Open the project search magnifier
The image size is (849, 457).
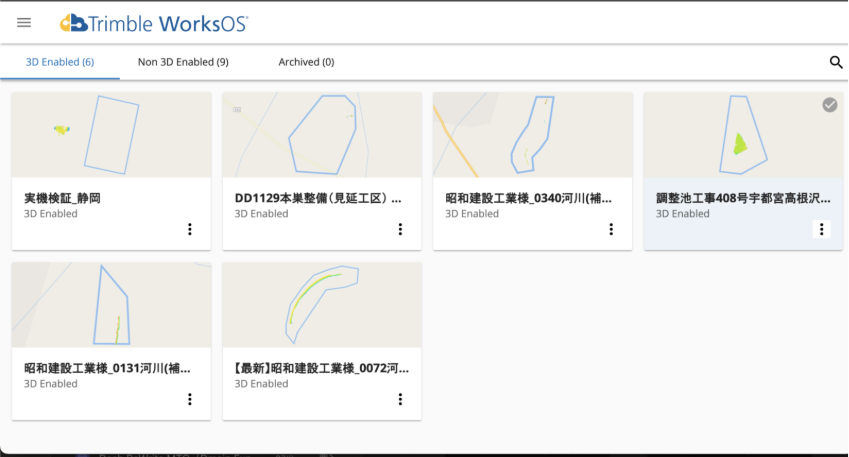[x=836, y=62]
